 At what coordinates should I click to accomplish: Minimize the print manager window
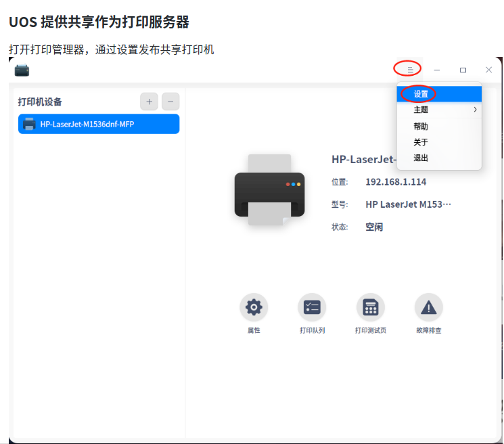(x=436, y=70)
